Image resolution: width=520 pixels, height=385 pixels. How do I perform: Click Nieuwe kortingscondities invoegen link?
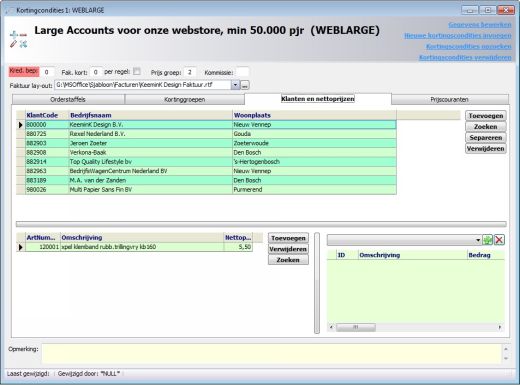[x=458, y=35]
